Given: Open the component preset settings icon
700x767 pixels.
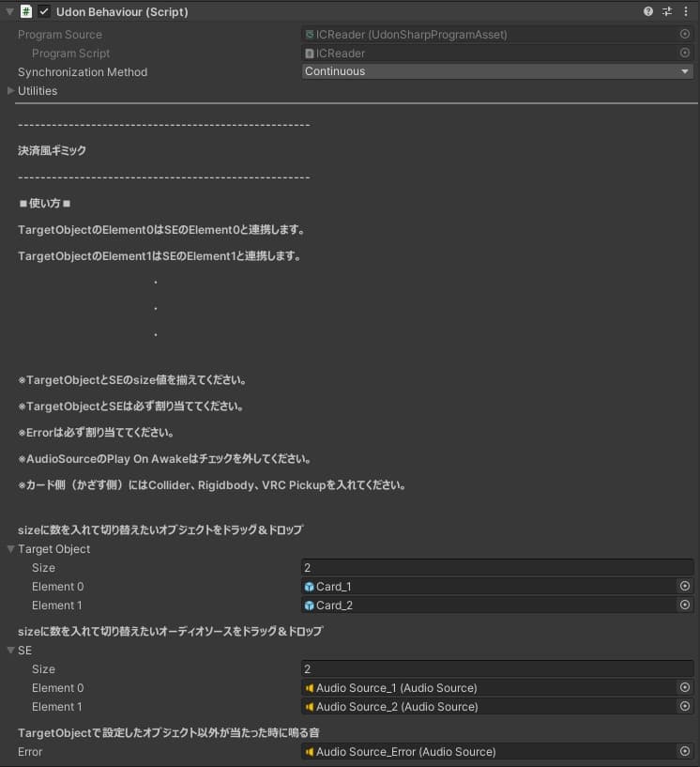Looking at the screenshot, I should [667, 11].
